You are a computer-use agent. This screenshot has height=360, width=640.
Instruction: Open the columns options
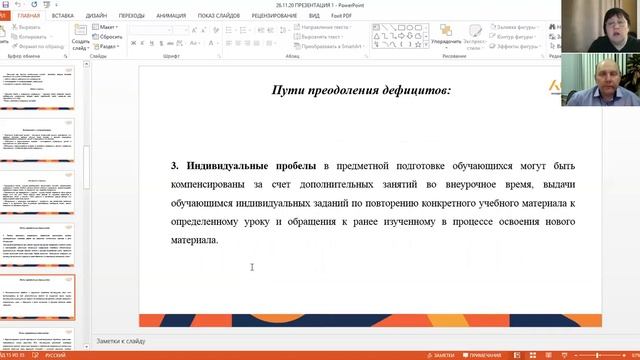coord(270,43)
